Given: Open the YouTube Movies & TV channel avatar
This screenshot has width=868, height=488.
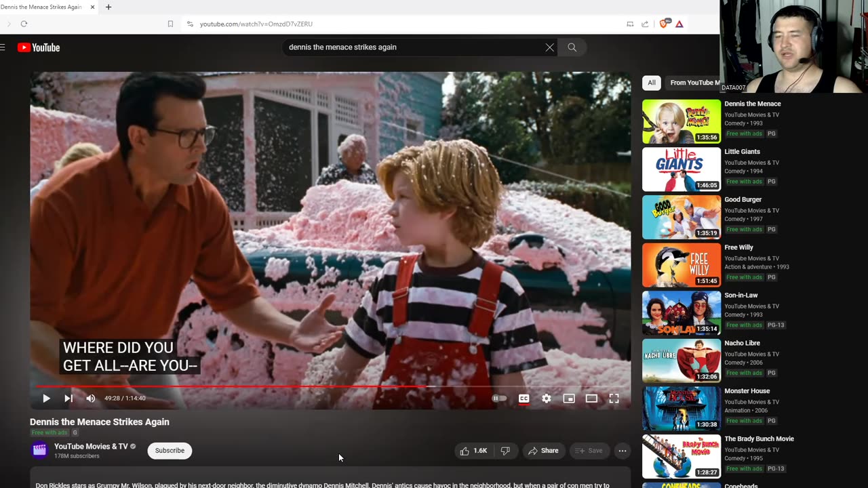Looking at the screenshot, I should (40, 450).
